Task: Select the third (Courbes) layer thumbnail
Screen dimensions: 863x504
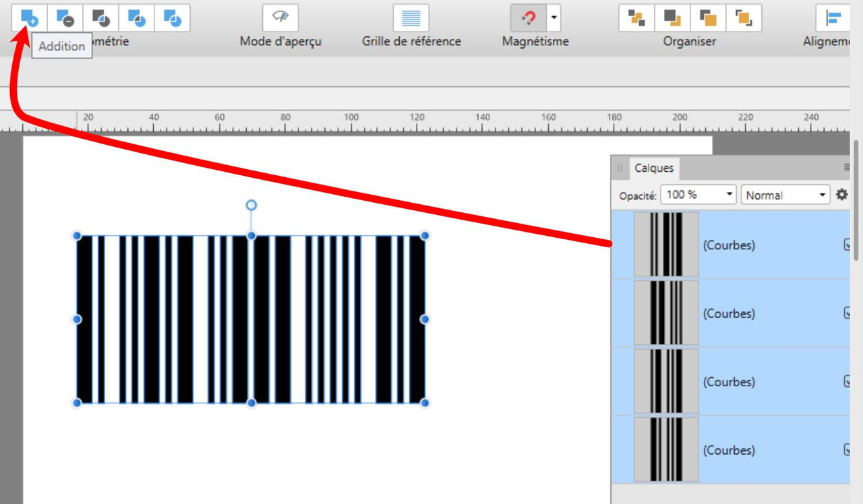Action: click(666, 381)
